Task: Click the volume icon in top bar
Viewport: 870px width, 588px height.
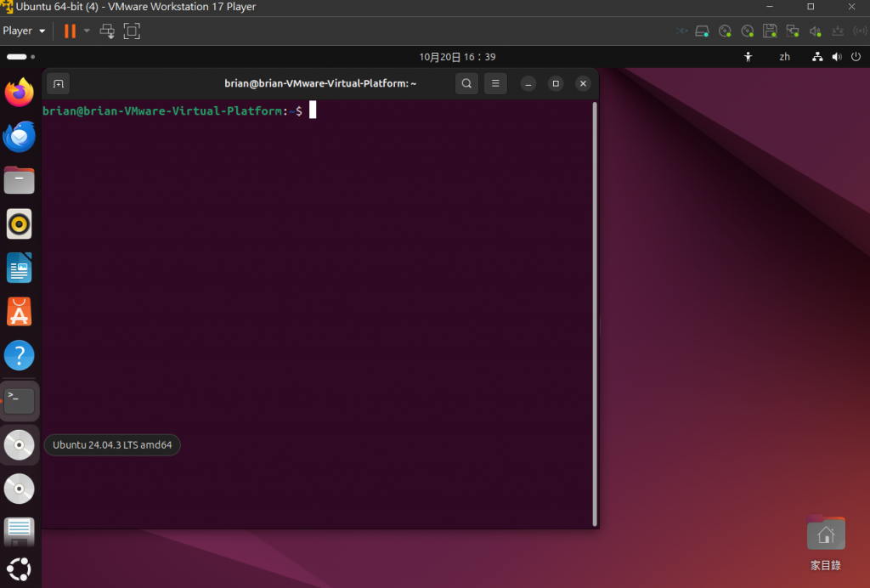Action: pyautogui.click(x=837, y=57)
